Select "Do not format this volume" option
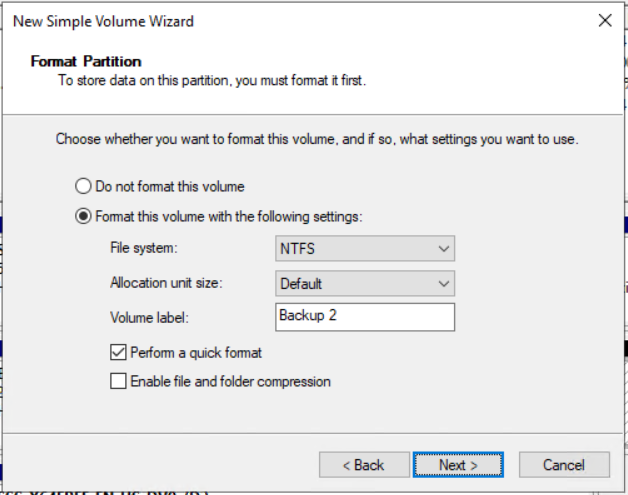 point(84,186)
